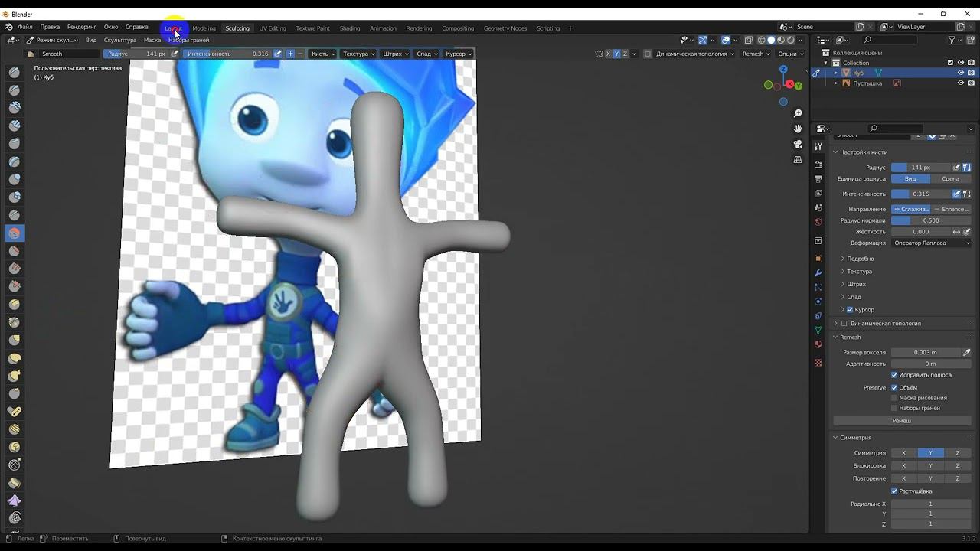
Task: Open the World properties tab
Action: 818,222
